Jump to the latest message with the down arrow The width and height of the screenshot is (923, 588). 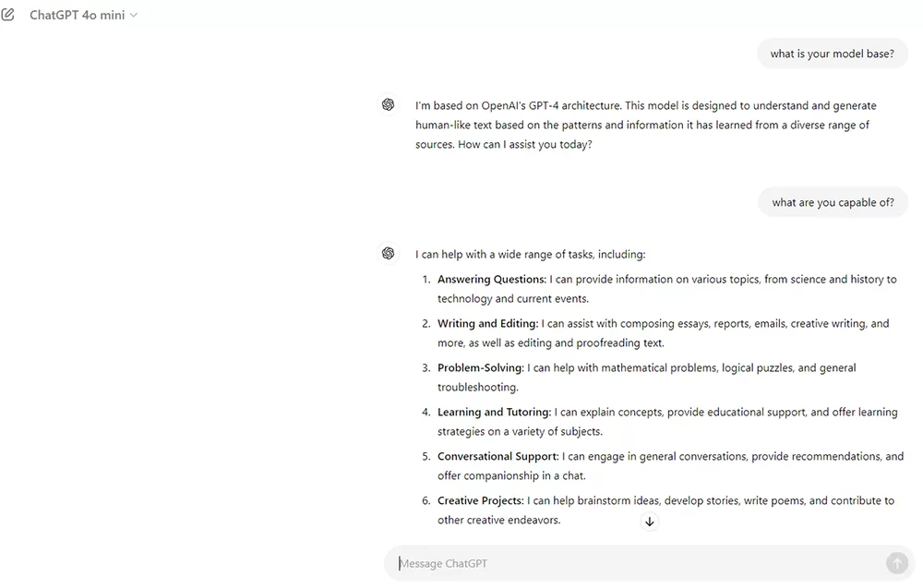pyautogui.click(x=649, y=522)
